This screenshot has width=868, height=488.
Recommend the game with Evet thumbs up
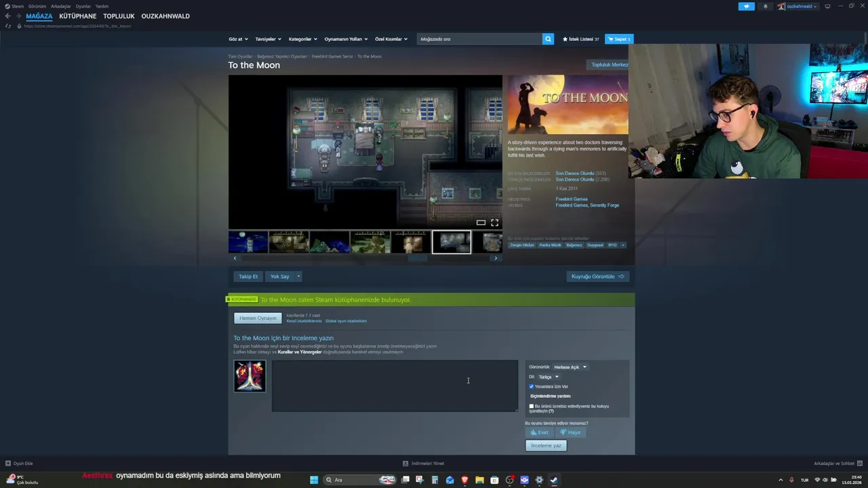539,432
